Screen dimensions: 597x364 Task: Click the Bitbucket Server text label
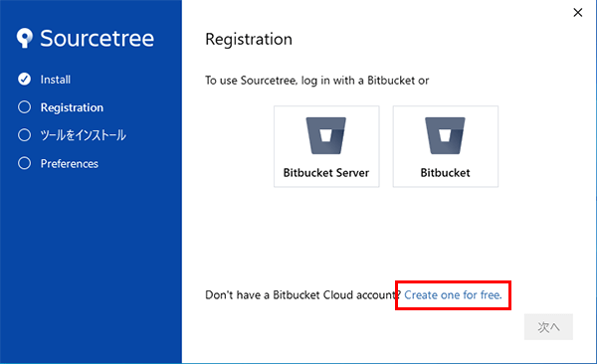click(326, 173)
